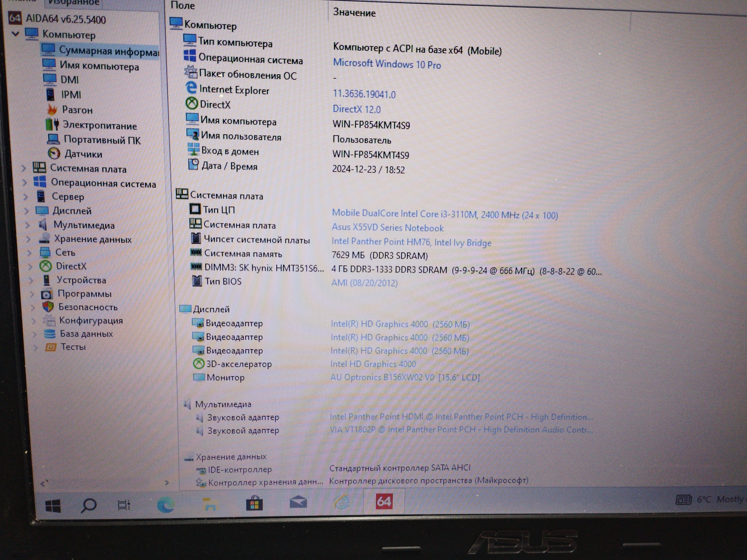
Task: Click the Мультимедиа speaker icon in tree
Action: click(43, 225)
